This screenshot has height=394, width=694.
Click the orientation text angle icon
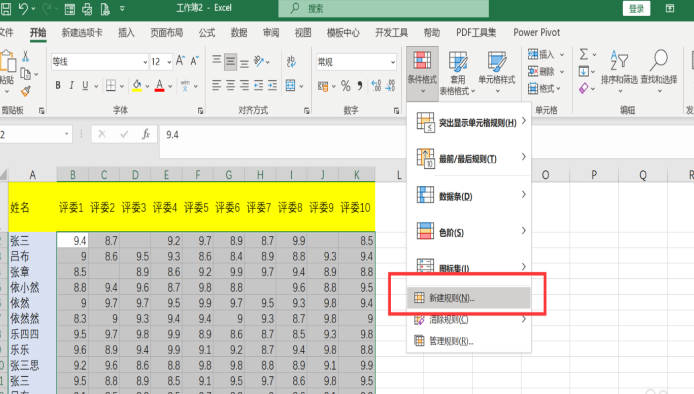pyautogui.click(x=259, y=62)
